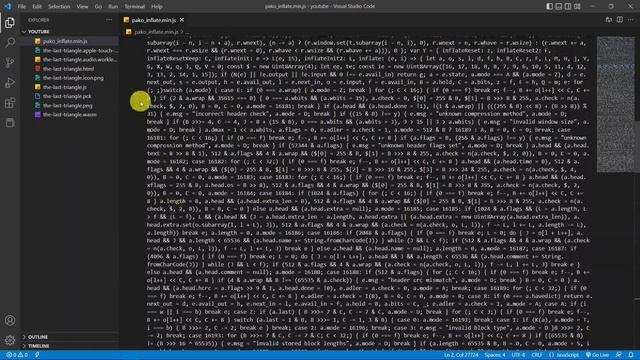Viewport: 640px width, 360px height.
Task: Click the file icon in the breadcrumb
Action: click(129, 31)
